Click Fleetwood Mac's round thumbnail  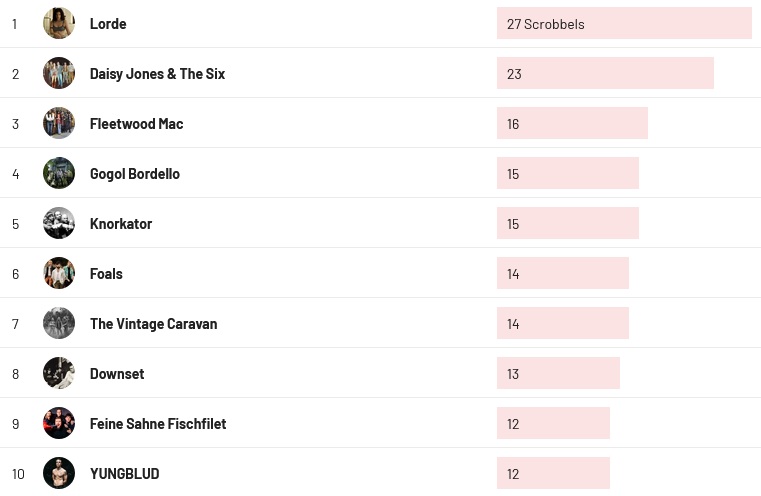[59, 123]
